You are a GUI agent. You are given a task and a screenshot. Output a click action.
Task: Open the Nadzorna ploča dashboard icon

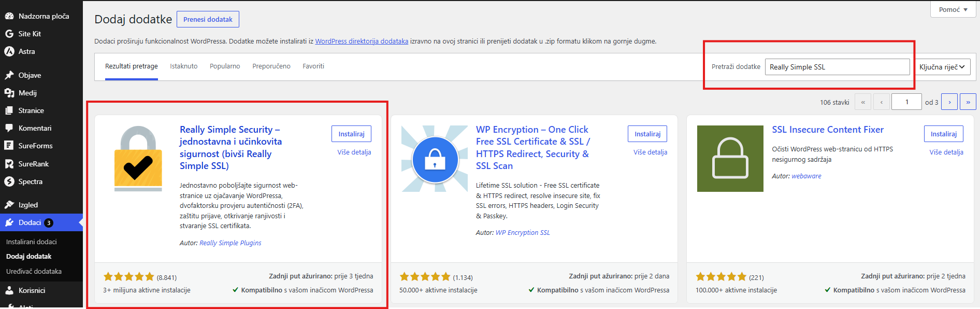point(9,16)
